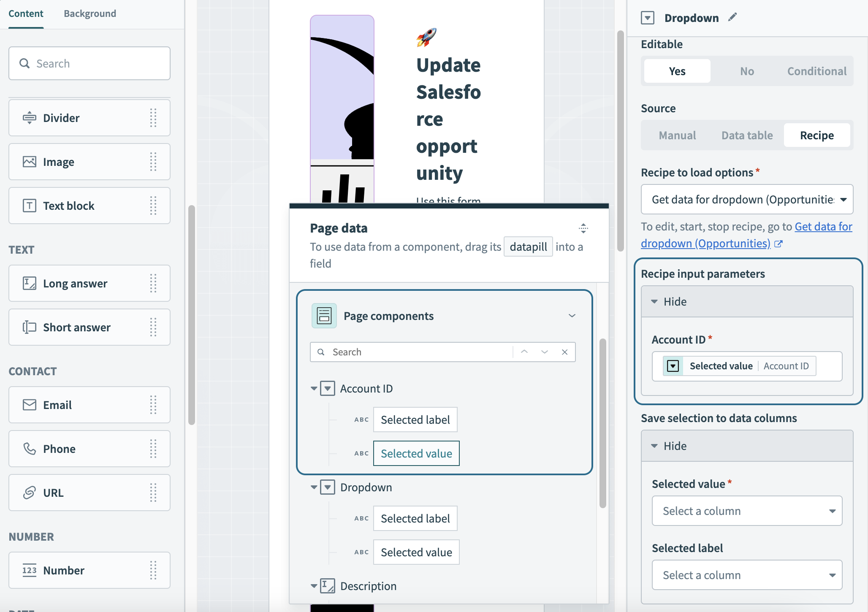Collapse the Description tree node
Image resolution: width=868 pixels, height=612 pixels.
tap(314, 586)
